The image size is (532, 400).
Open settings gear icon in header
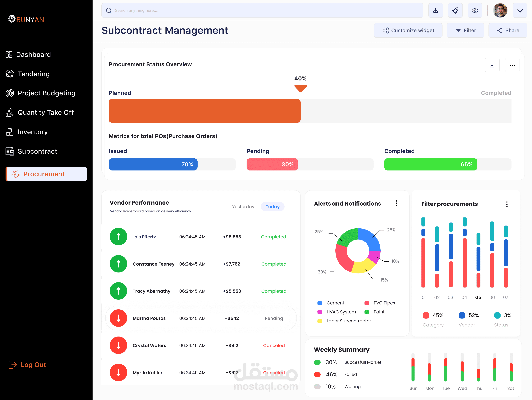tap(475, 11)
